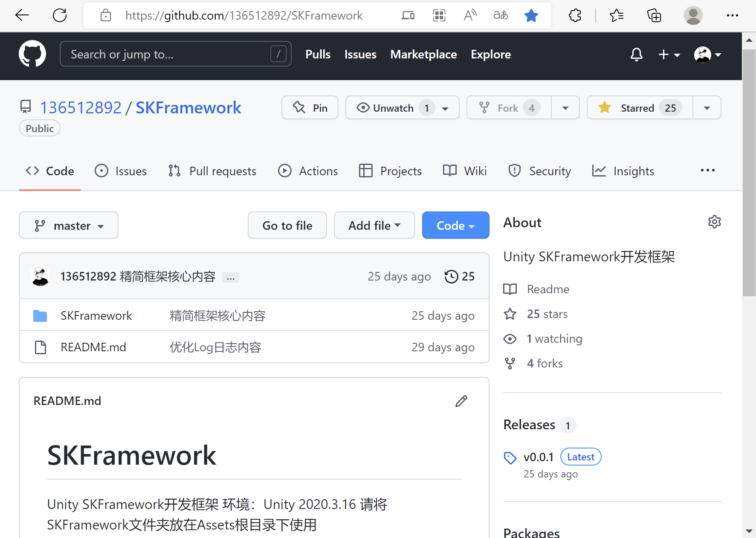
Task: Toggle the blue favorite star in address bar
Action: click(x=531, y=16)
